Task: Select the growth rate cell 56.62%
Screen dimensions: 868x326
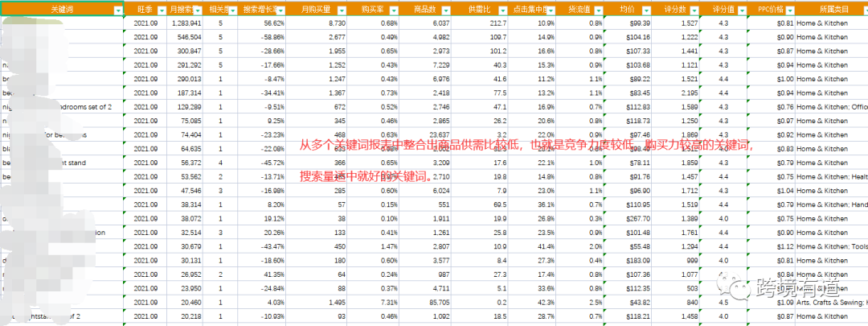Action: click(262, 23)
